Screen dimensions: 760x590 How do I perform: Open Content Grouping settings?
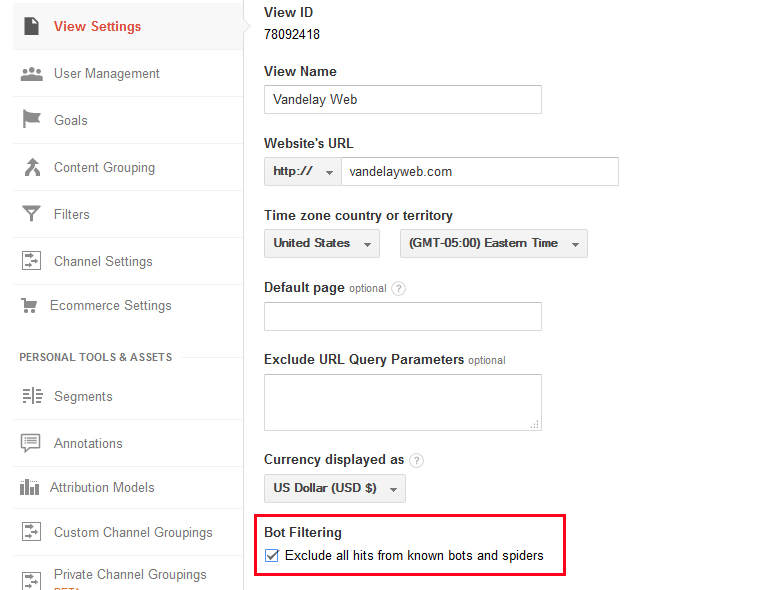pyautogui.click(x=128, y=167)
